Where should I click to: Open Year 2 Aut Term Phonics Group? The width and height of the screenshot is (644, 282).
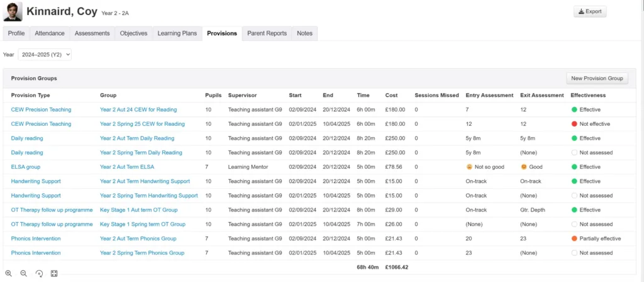(x=138, y=239)
